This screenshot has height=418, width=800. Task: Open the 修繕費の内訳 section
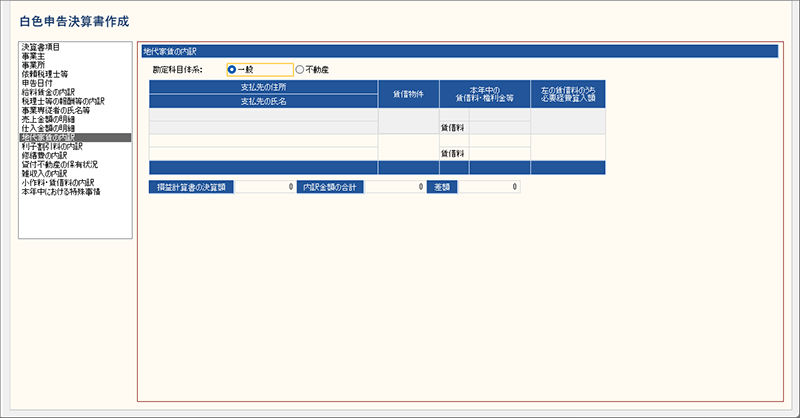tap(44, 155)
